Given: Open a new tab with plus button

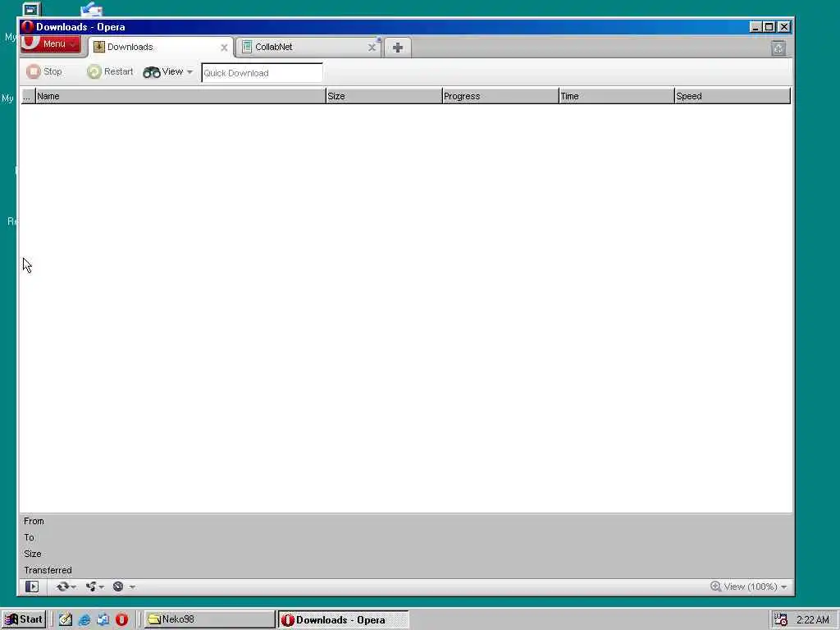Looking at the screenshot, I should click(398, 48).
